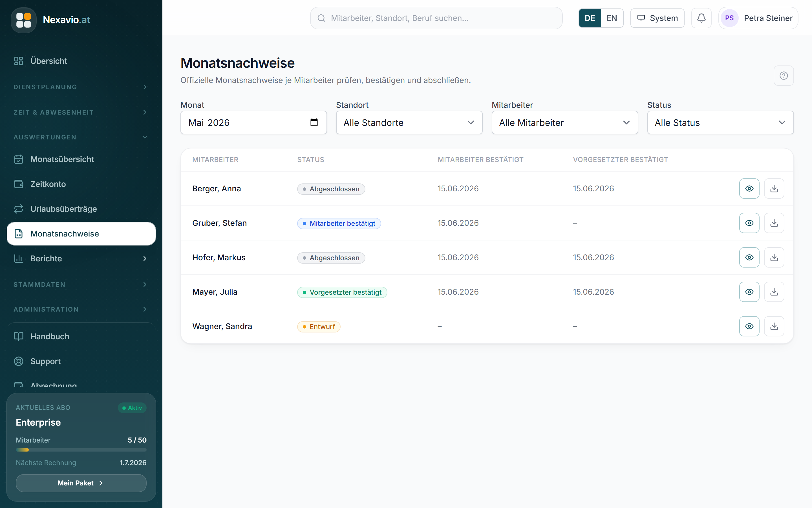View Hofer, Markus's Monatsnachweis (eye icon)
Image resolution: width=812 pixels, height=508 pixels.
point(749,257)
